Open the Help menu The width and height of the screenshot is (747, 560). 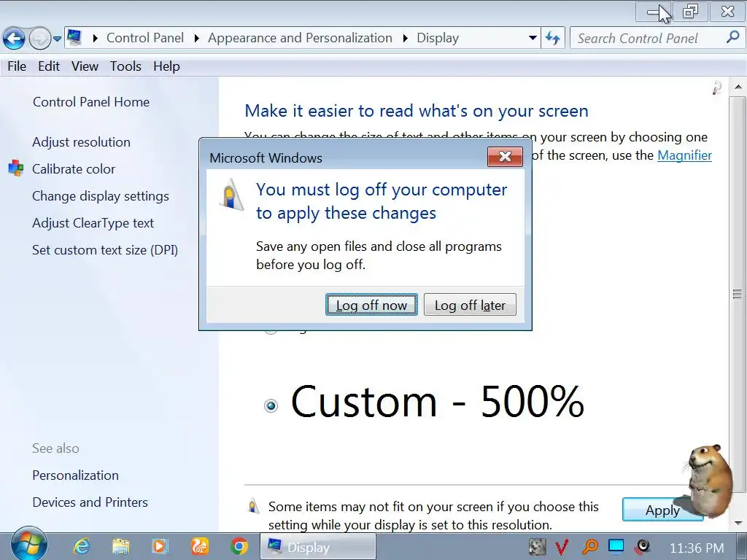pyautogui.click(x=167, y=66)
